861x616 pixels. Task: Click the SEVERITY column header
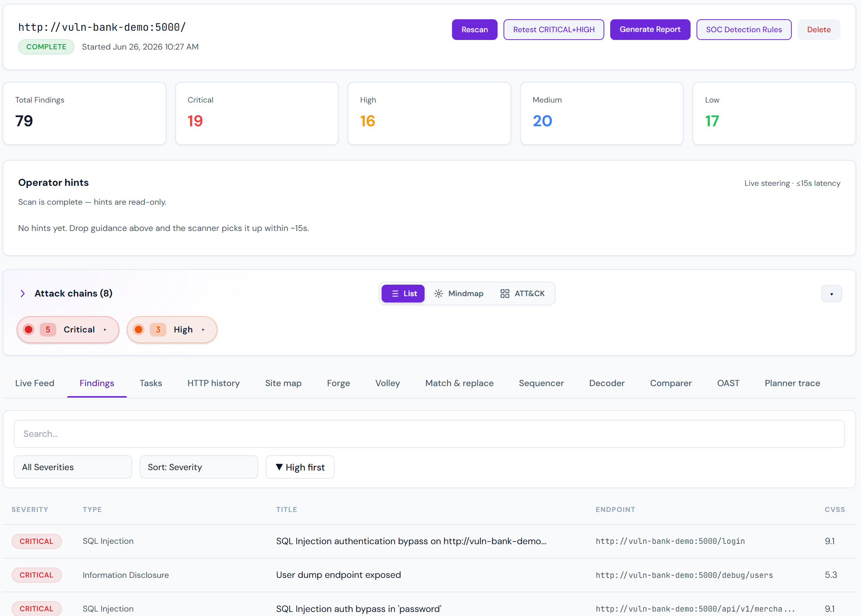click(30, 509)
